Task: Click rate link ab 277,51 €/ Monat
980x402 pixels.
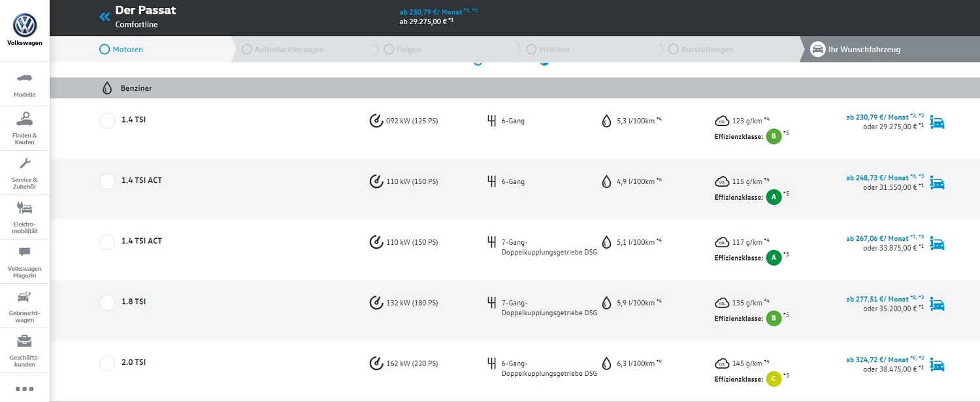Action: (x=885, y=299)
